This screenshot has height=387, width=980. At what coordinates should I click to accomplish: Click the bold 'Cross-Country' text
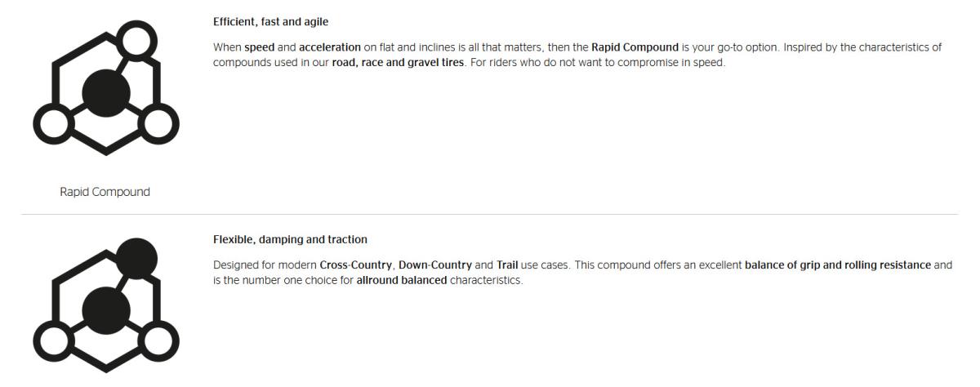click(x=357, y=266)
